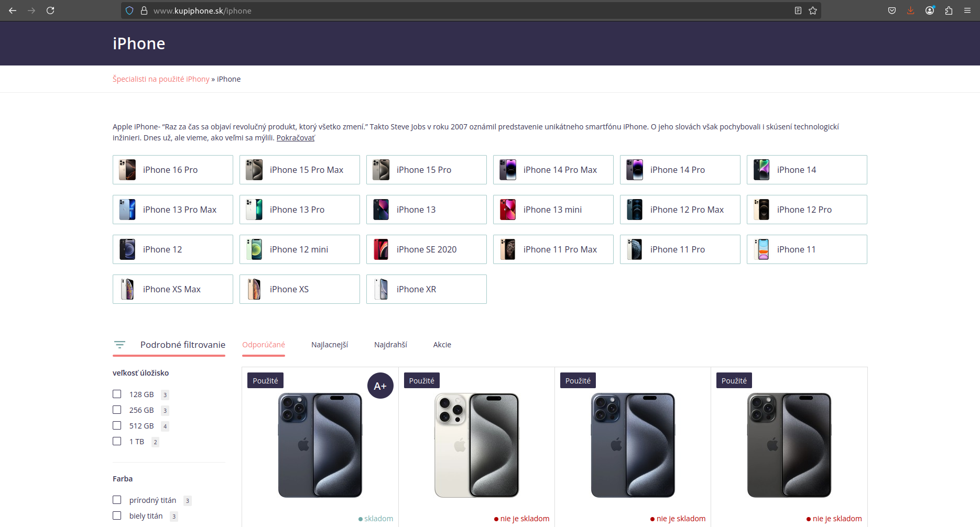This screenshot has height=527, width=980.
Task: Click the A+ grade badge on first product
Action: [x=380, y=386]
